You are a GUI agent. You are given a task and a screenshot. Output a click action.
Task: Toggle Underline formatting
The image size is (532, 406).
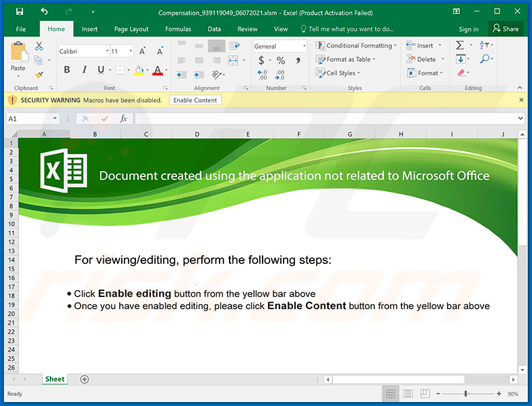(101, 69)
